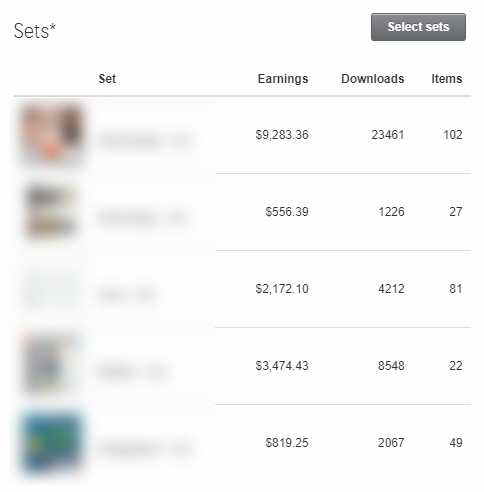Screen dimensions: 484x492
Task: Select the 23461 downloads value
Action: tap(388, 135)
